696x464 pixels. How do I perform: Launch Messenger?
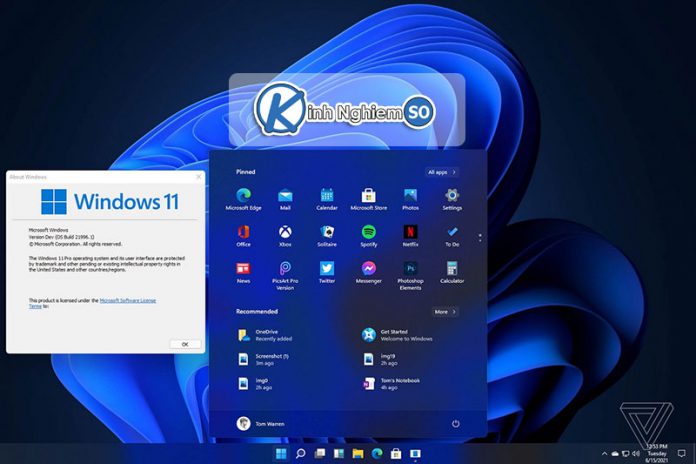point(368,272)
